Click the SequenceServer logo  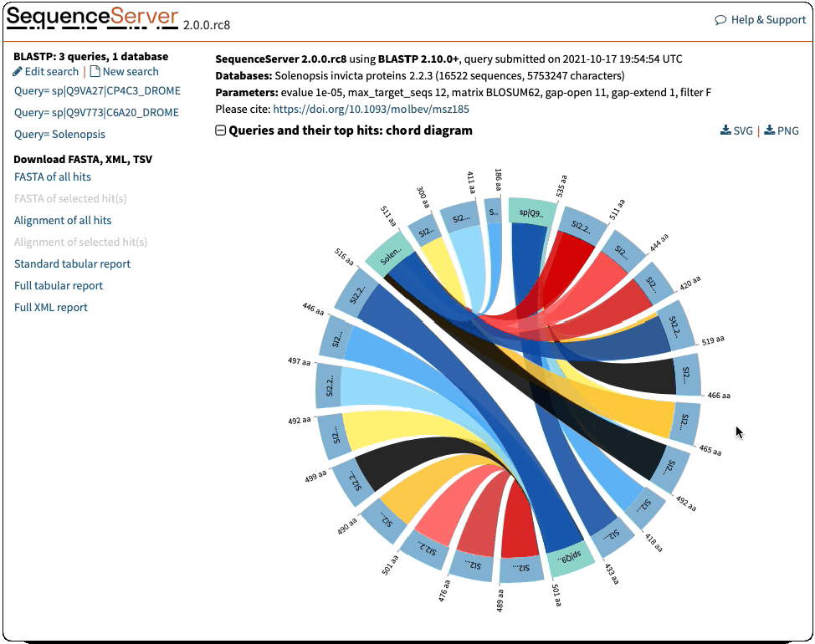[x=93, y=18]
